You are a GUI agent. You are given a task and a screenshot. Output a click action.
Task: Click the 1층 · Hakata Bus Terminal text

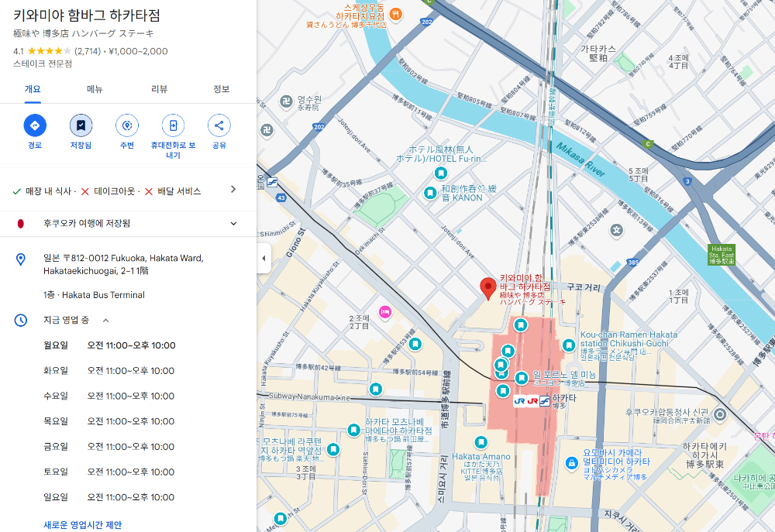[x=94, y=295]
